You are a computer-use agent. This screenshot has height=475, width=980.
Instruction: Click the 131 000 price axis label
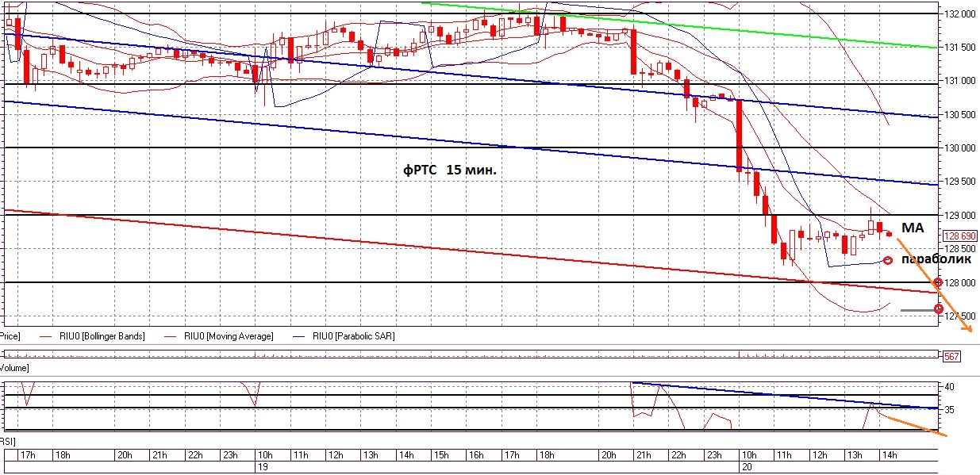point(961,81)
